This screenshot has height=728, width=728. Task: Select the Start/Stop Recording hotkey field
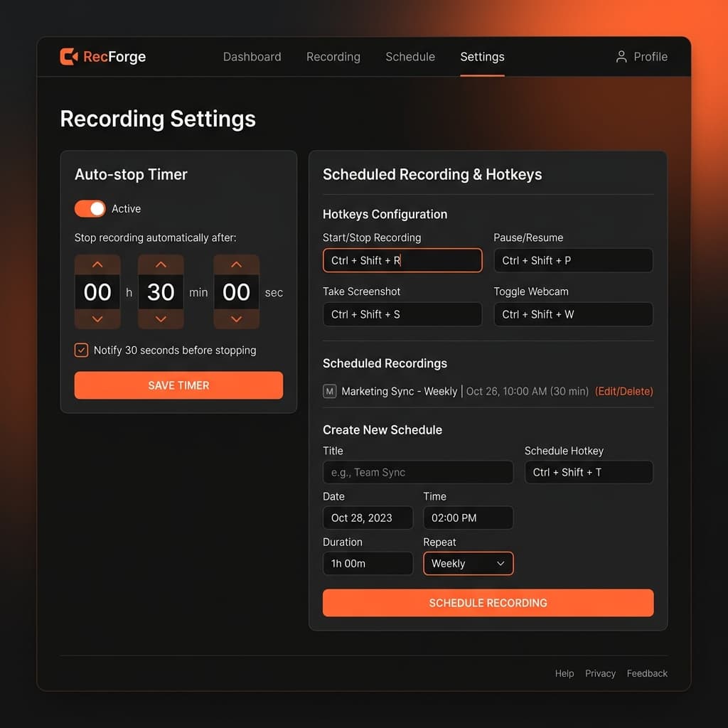(402, 260)
